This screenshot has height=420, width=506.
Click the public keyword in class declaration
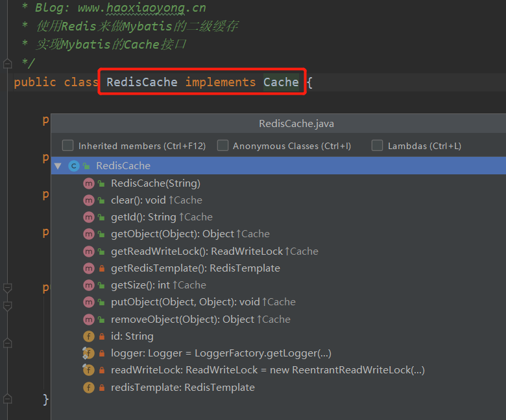[x=35, y=82]
